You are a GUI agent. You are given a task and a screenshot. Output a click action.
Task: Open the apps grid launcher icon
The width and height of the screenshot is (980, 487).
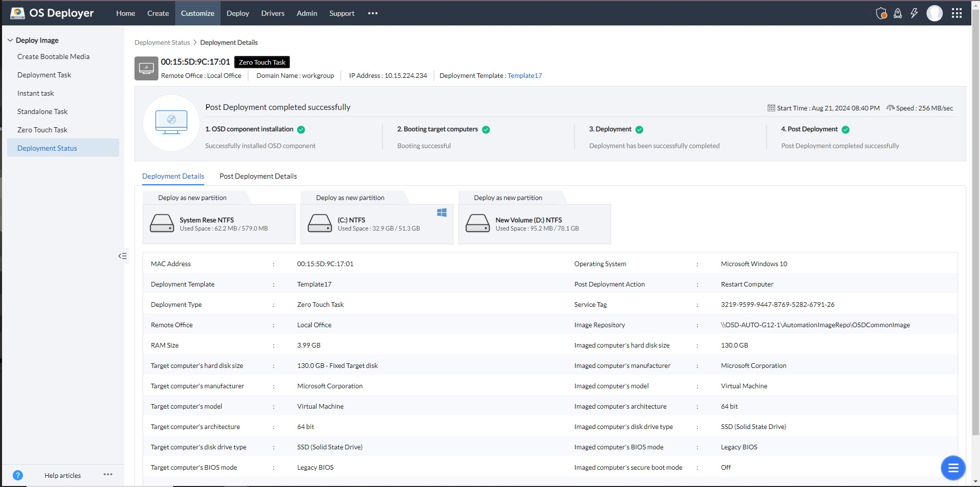(x=957, y=13)
